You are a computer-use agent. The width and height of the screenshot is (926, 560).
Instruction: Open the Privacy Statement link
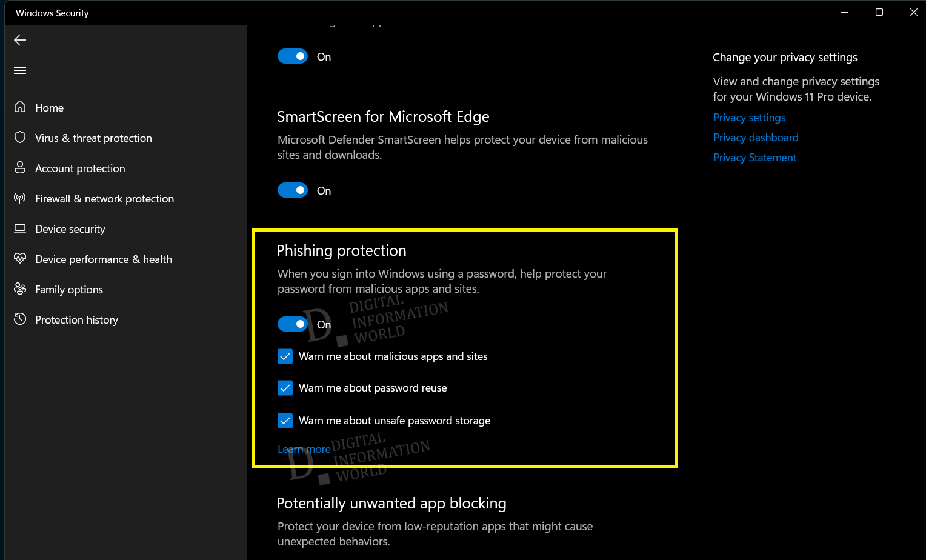tap(754, 158)
